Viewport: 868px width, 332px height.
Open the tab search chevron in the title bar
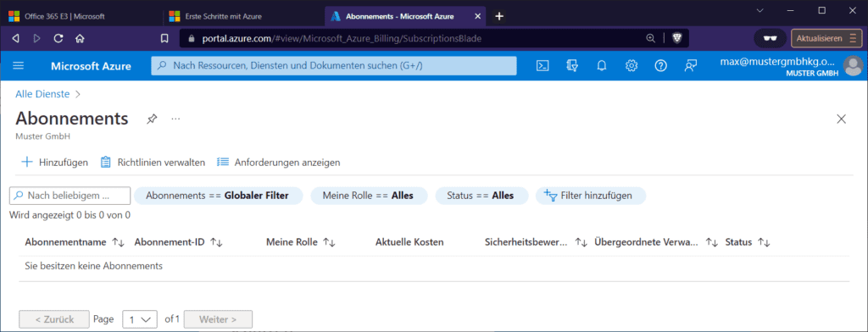tap(759, 10)
